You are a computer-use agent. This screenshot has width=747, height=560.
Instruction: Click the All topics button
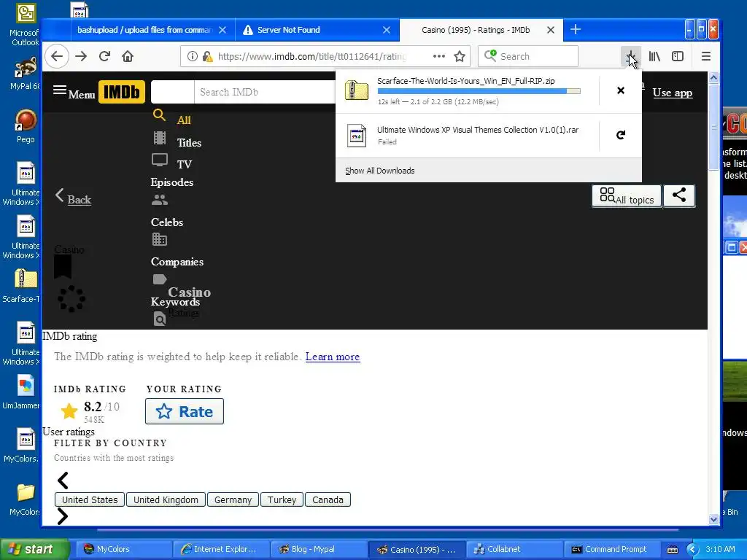click(627, 195)
